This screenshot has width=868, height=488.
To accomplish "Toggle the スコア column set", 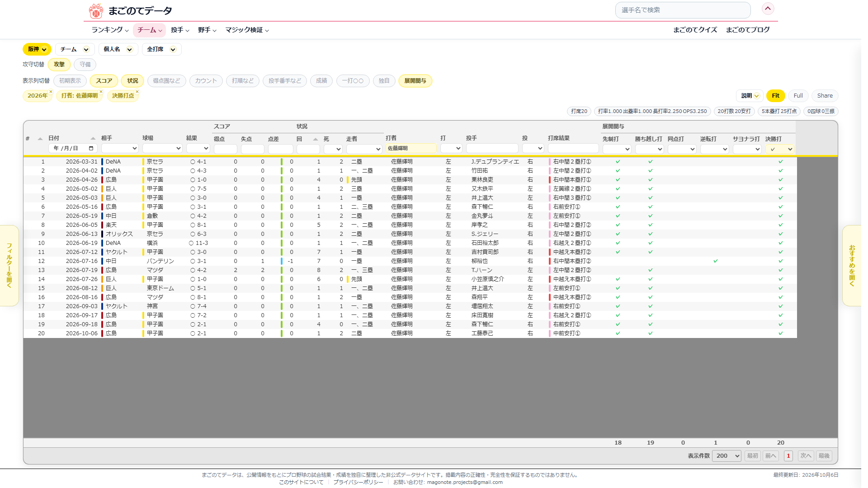I will [104, 81].
